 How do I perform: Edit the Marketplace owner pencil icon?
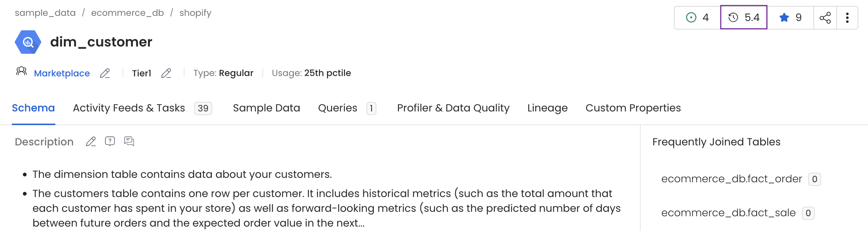(105, 73)
